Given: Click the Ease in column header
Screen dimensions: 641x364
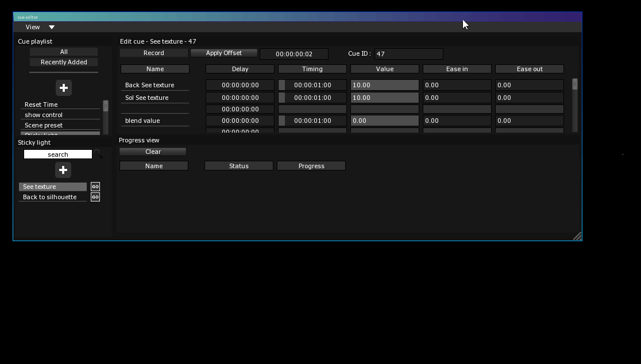Looking at the screenshot, I should 457,69.
